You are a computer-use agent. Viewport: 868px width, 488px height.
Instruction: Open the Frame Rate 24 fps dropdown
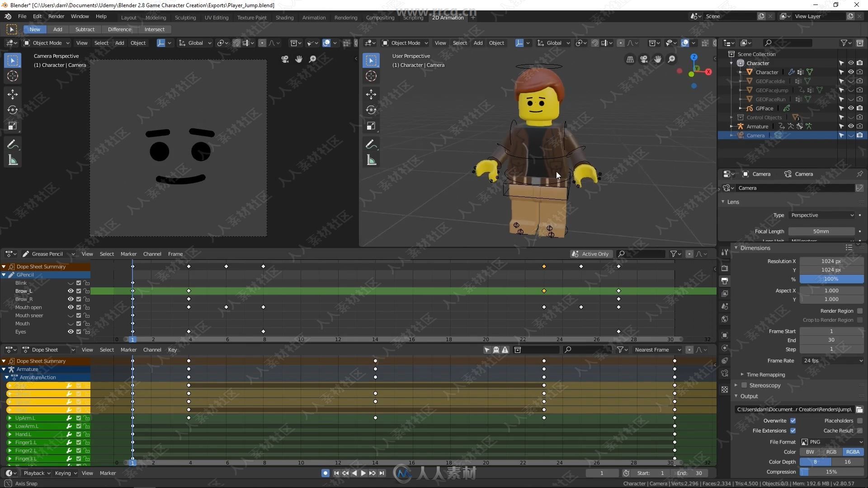click(x=832, y=361)
